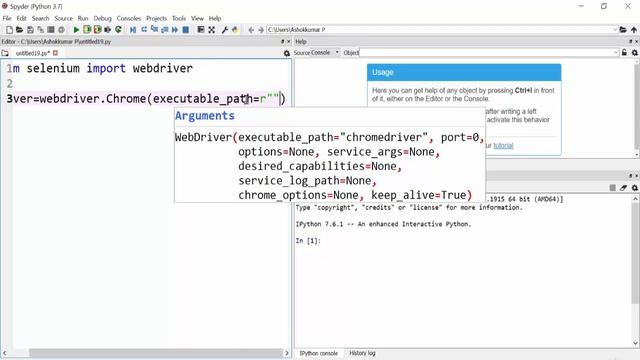Open IPython console options gear
The height and width of the screenshot is (360, 640).
click(x=635, y=188)
